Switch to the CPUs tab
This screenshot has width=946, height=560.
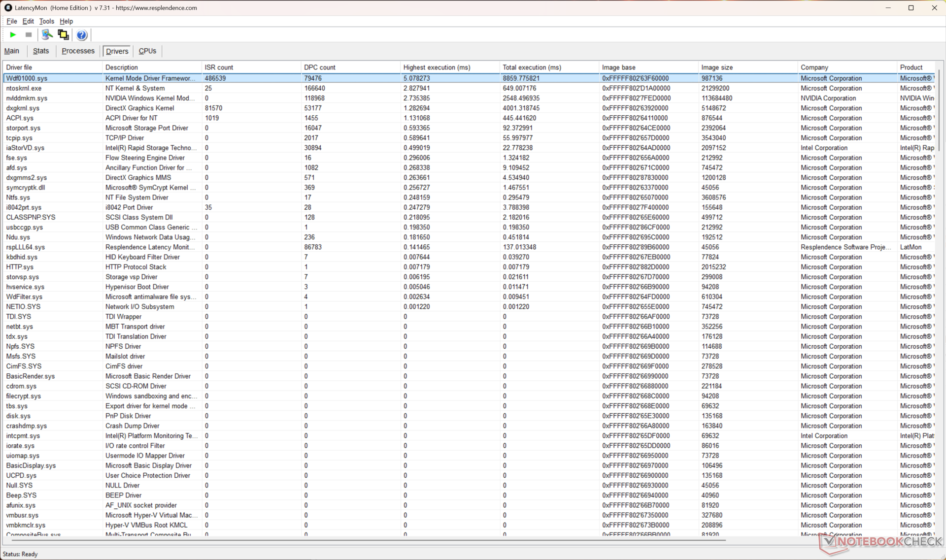pyautogui.click(x=147, y=51)
